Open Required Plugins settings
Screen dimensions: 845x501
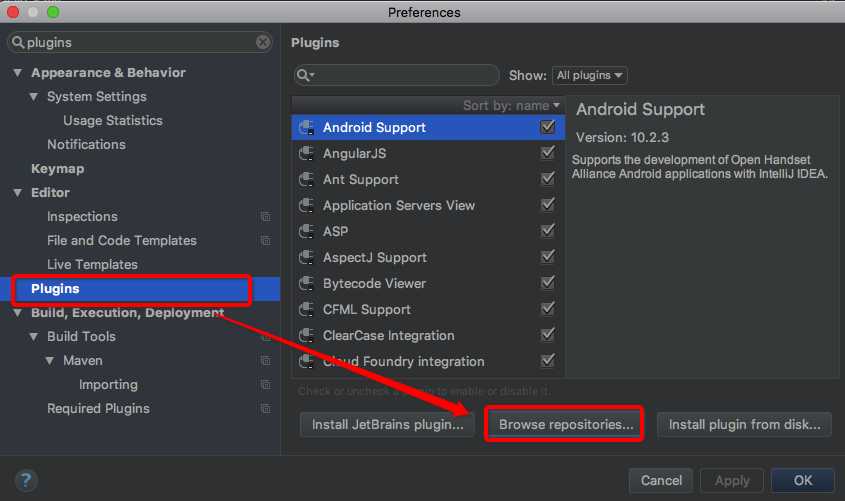[98, 408]
